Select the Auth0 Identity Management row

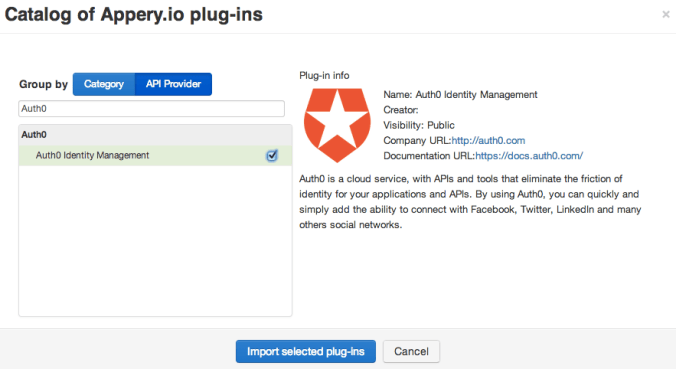click(155, 156)
